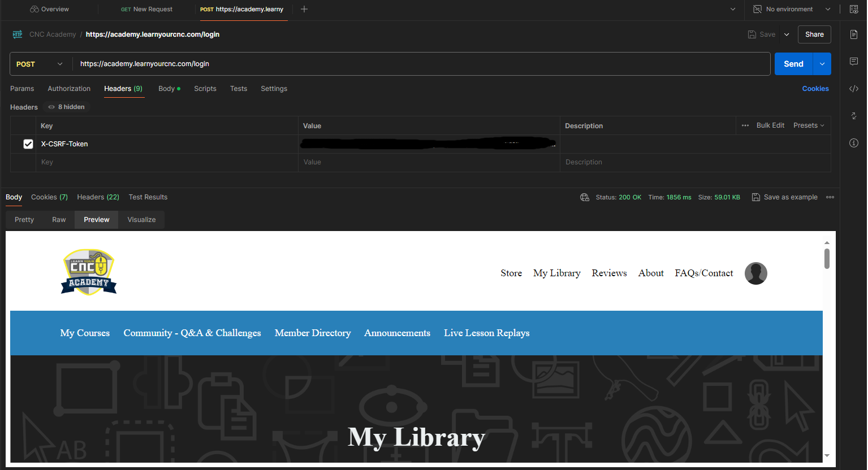Screen dimensions: 868x470
Task: Click the empty Key input field
Action: 167,162
